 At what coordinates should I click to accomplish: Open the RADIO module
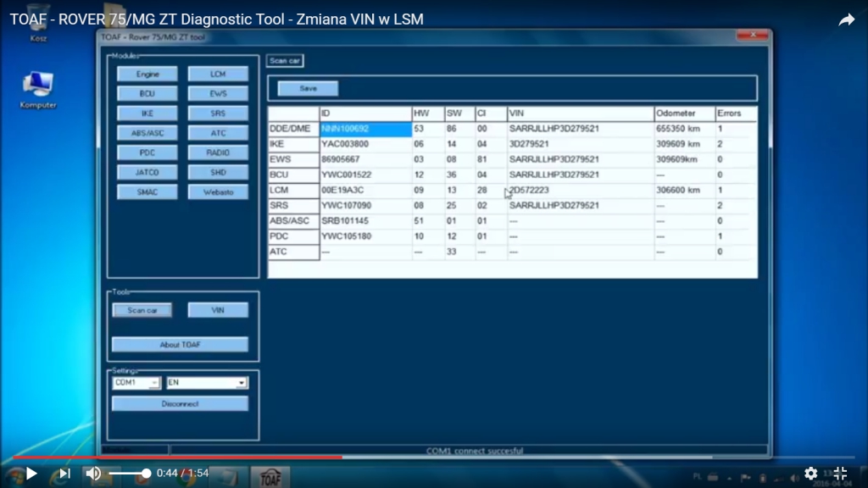(x=218, y=152)
